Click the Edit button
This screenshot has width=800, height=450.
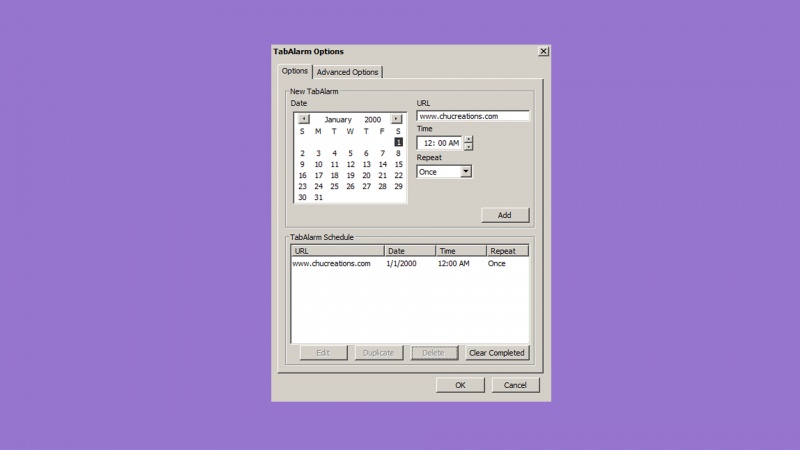coord(323,353)
